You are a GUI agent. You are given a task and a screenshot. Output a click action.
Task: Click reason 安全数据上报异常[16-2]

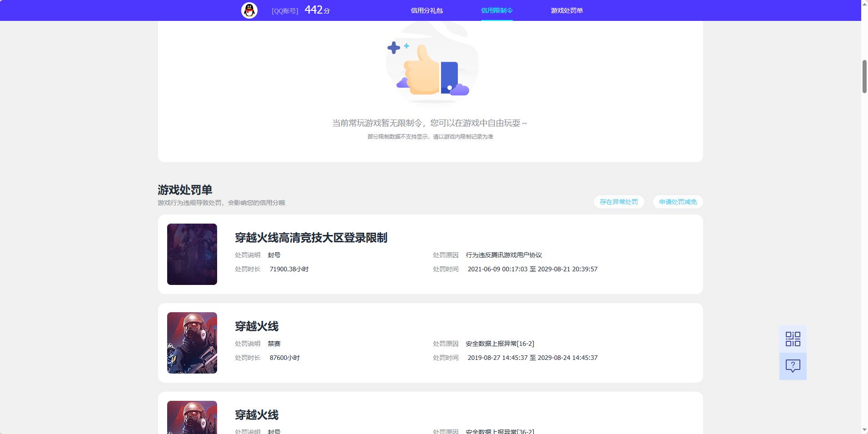coord(500,344)
